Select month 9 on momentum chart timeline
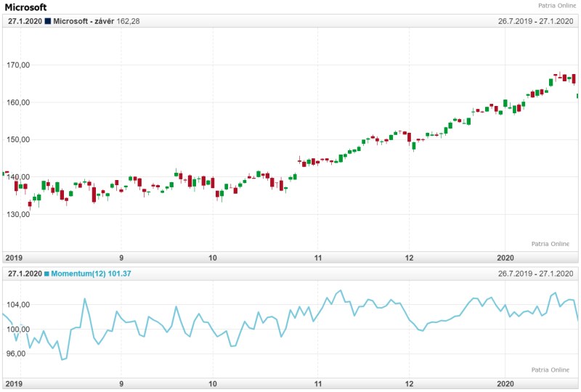The height and width of the screenshot is (392, 581). click(x=121, y=383)
